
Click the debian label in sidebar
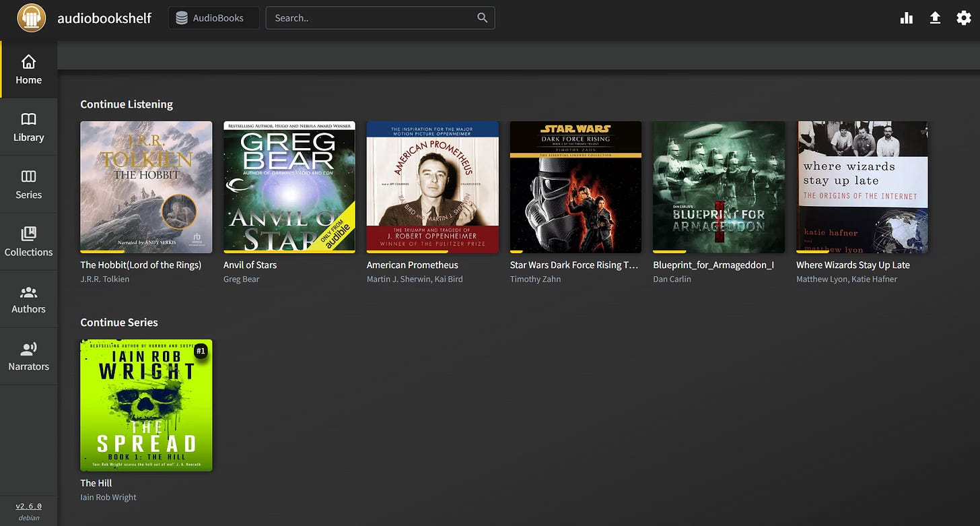tap(29, 518)
